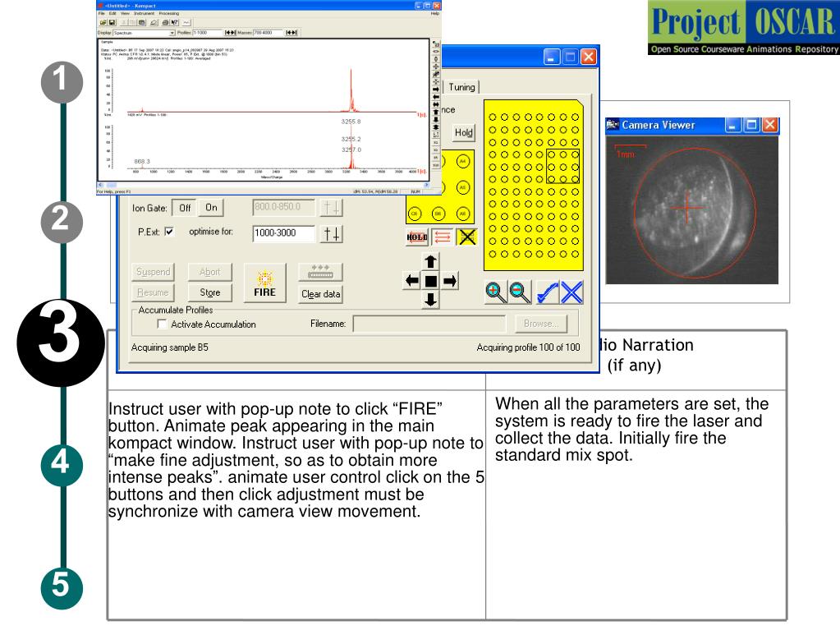The width and height of the screenshot is (840, 630).
Task: Click the red raster arrows icon
Action: (x=443, y=237)
